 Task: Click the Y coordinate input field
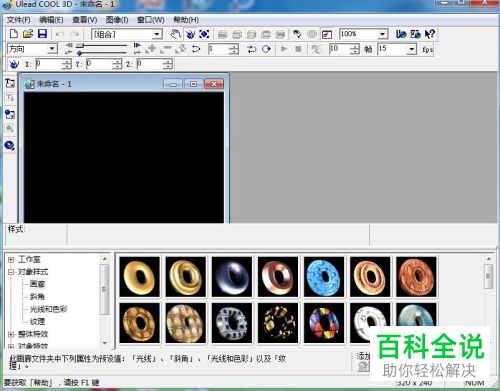click(x=99, y=64)
